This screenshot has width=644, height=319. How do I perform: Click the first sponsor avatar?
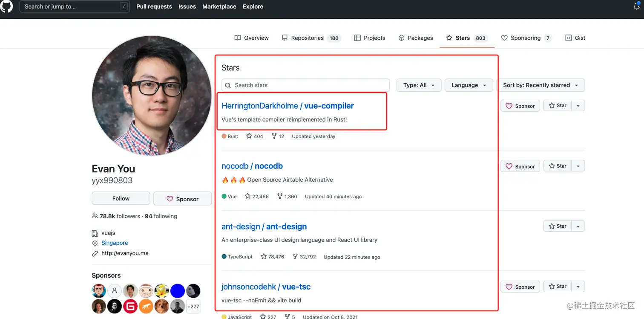99,291
